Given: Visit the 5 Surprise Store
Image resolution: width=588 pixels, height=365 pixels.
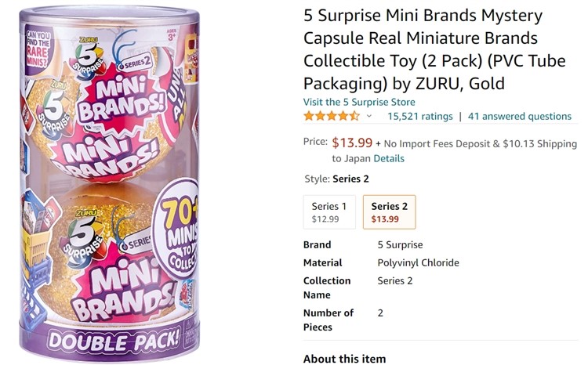Looking at the screenshot, I should pos(359,102).
